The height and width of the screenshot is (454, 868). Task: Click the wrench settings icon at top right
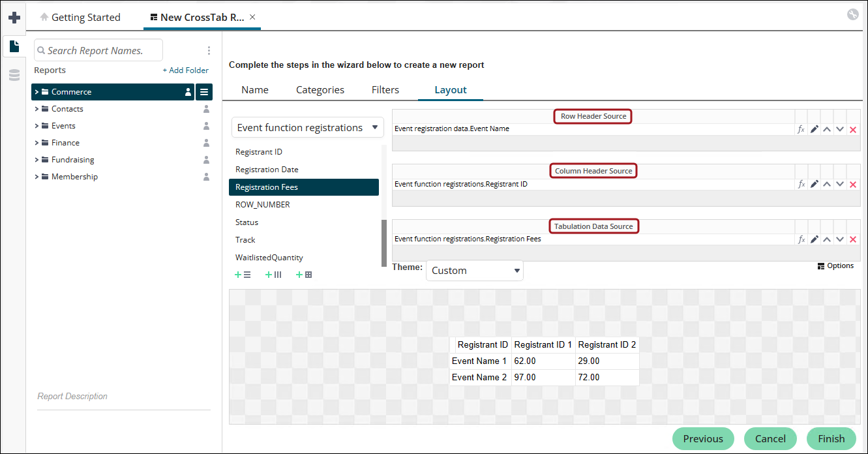(852, 14)
